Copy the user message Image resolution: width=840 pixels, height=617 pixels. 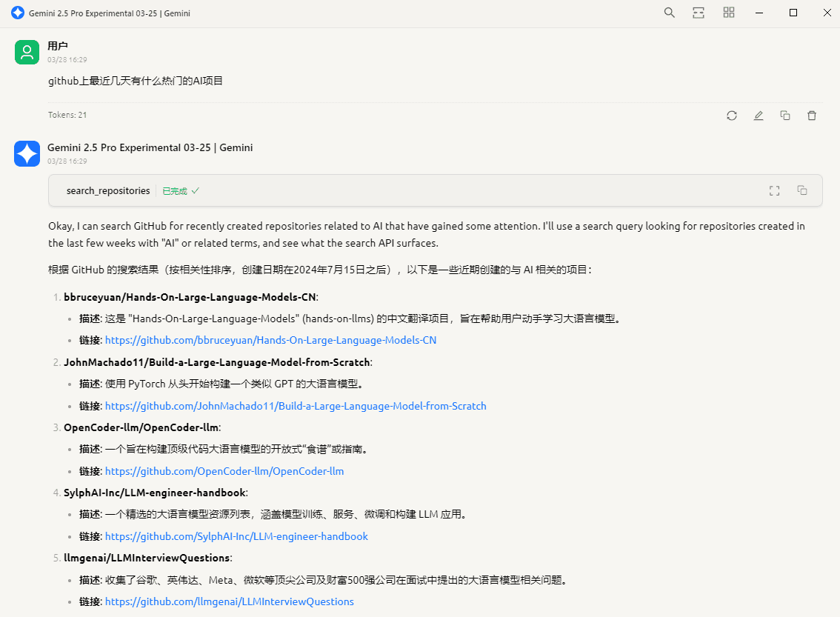click(x=785, y=116)
